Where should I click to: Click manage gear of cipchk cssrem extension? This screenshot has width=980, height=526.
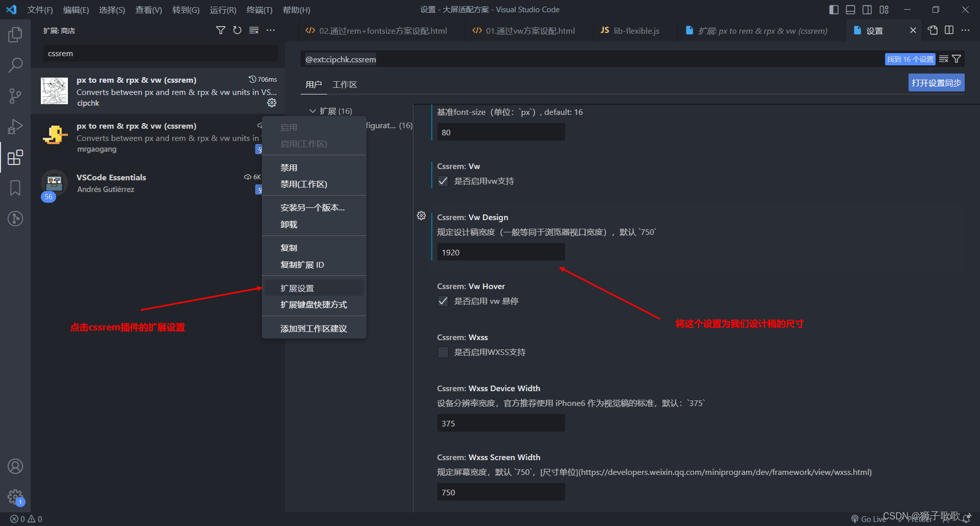coord(272,103)
